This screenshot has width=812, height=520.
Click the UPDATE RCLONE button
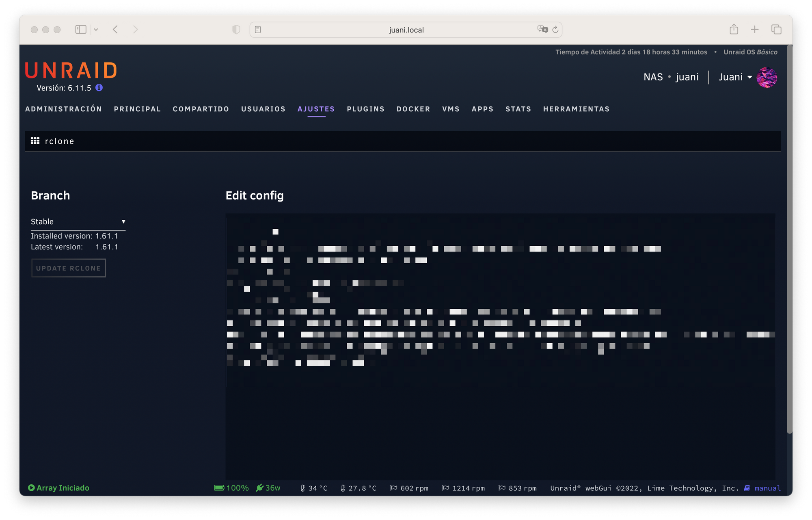tap(69, 268)
